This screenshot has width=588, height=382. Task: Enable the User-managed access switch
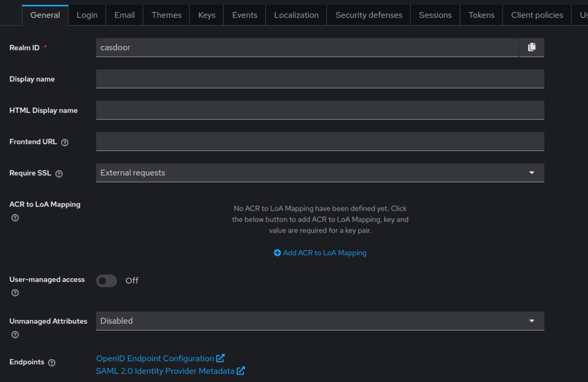[107, 281]
